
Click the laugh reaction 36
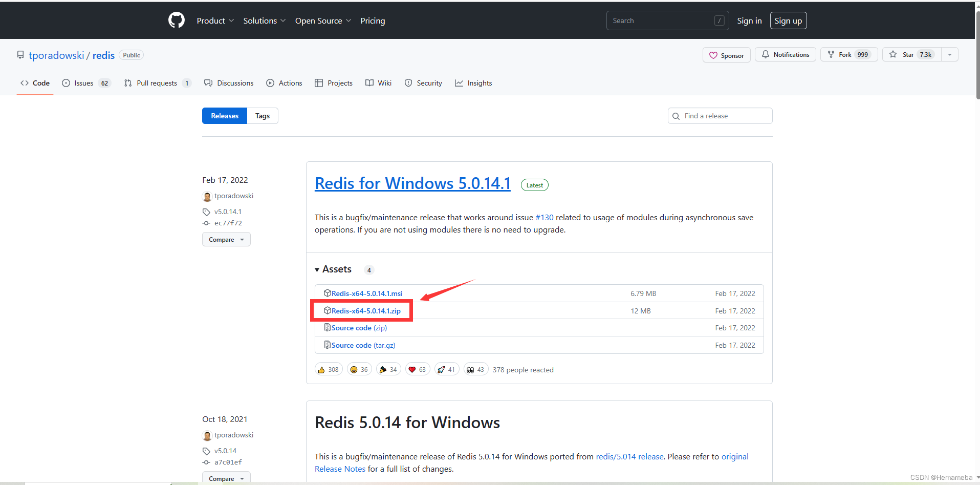[x=359, y=370]
